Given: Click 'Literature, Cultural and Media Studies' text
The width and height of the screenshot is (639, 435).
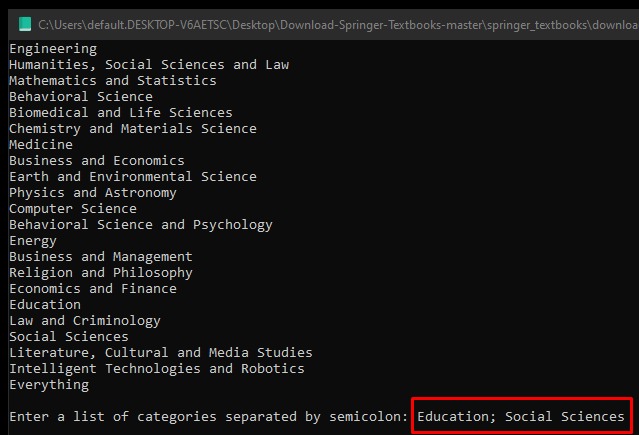Looking at the screenshot, I should click(161, 353).
